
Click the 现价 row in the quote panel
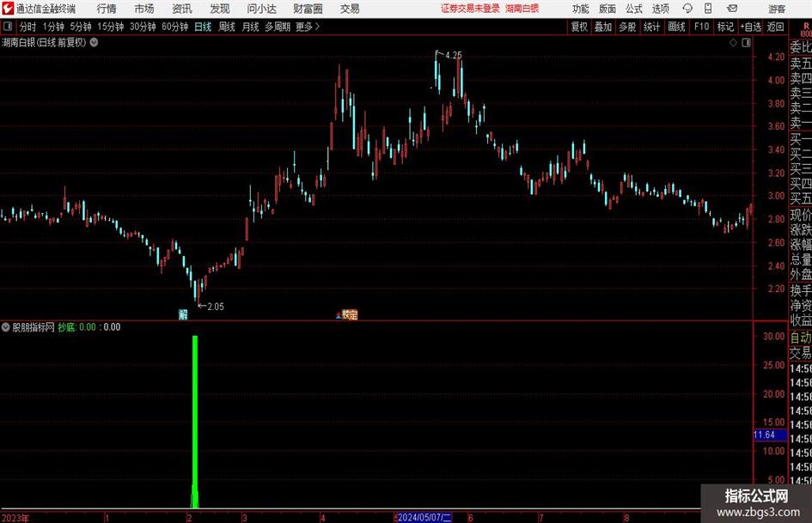pos(801,215)
